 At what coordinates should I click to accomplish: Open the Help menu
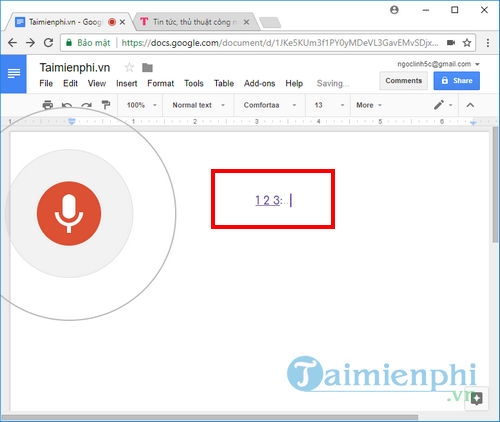(294, 83)
